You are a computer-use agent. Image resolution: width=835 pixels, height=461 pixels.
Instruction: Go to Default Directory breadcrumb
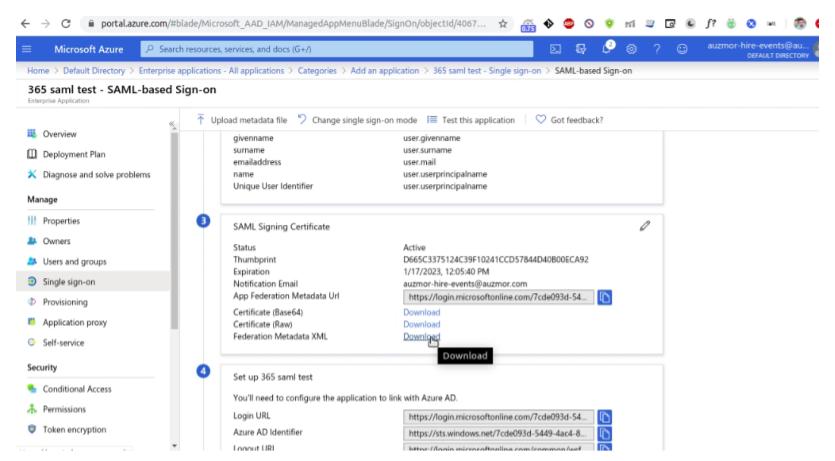click(94, 70)
